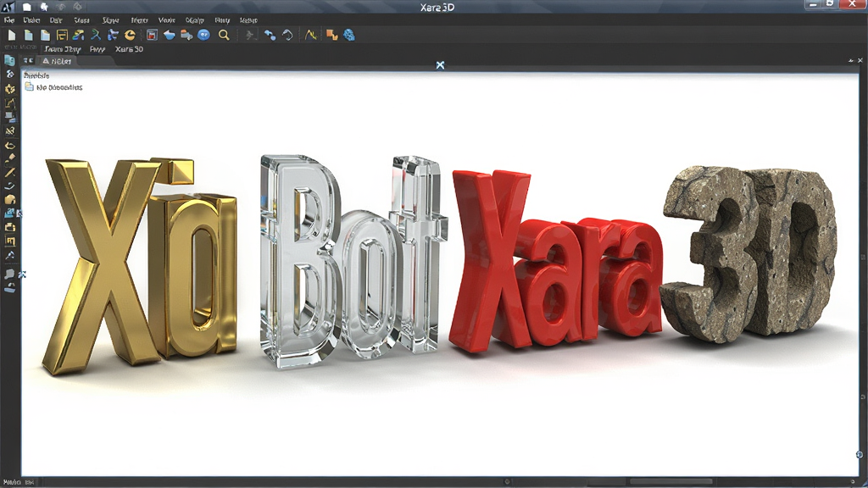The image size is (868, 488).
Task: Click the grey rotate arrow toolbar icon
Action: [287, 36]
